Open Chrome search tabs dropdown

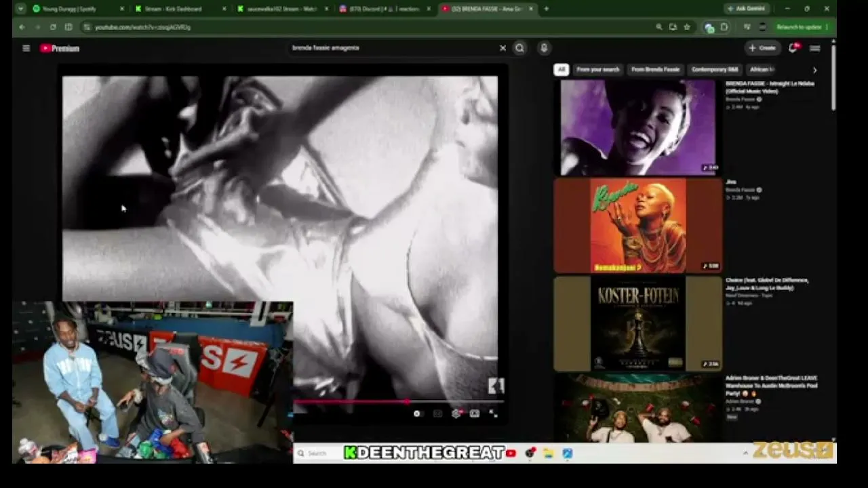click(20, 9)
